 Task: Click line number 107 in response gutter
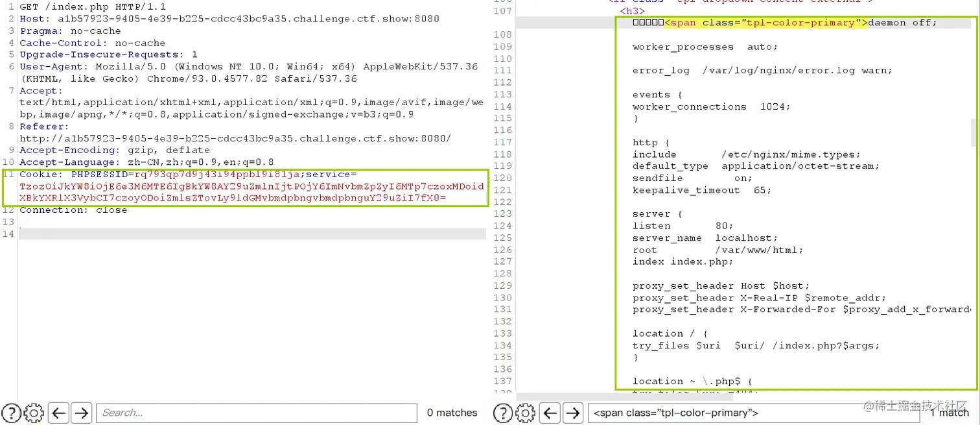(502, 11)
